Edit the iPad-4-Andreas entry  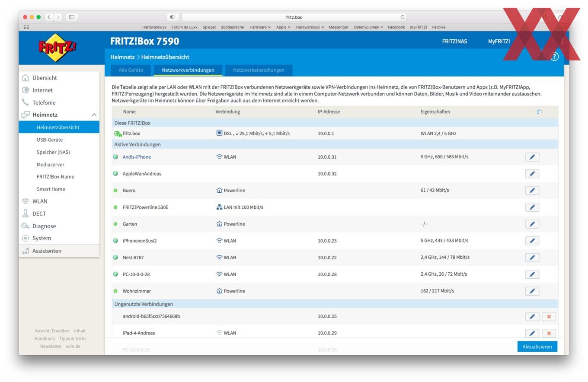[x=532, y=333]
